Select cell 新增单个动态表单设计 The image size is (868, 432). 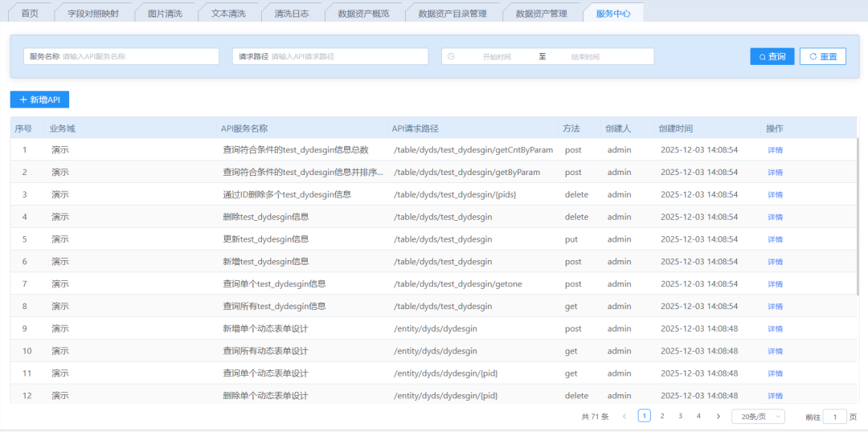click(265, 328)
